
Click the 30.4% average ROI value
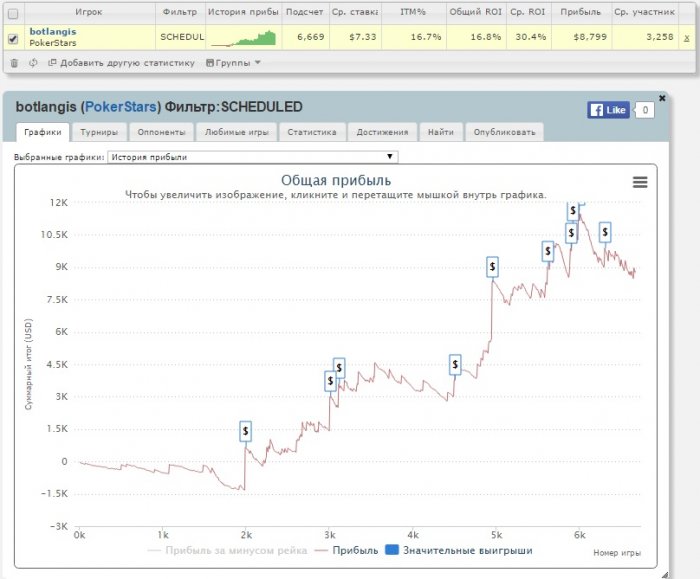(x=531, y=37)
